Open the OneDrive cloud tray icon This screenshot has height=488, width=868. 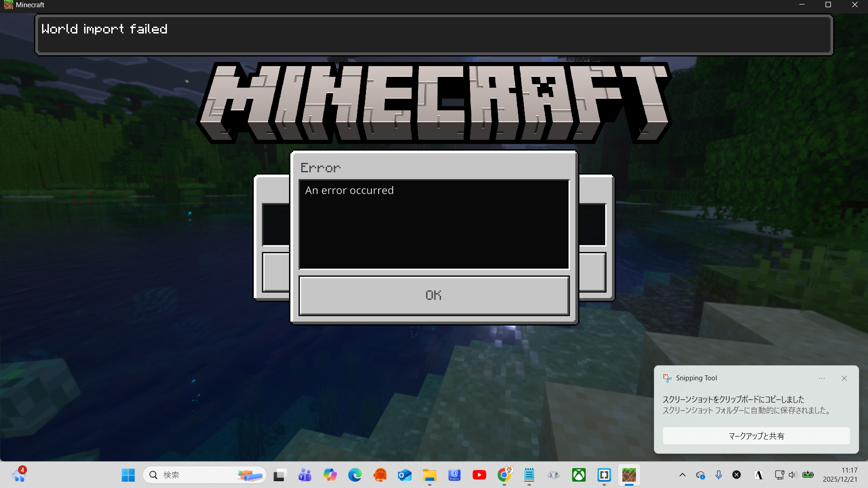(x=700, y=475)
